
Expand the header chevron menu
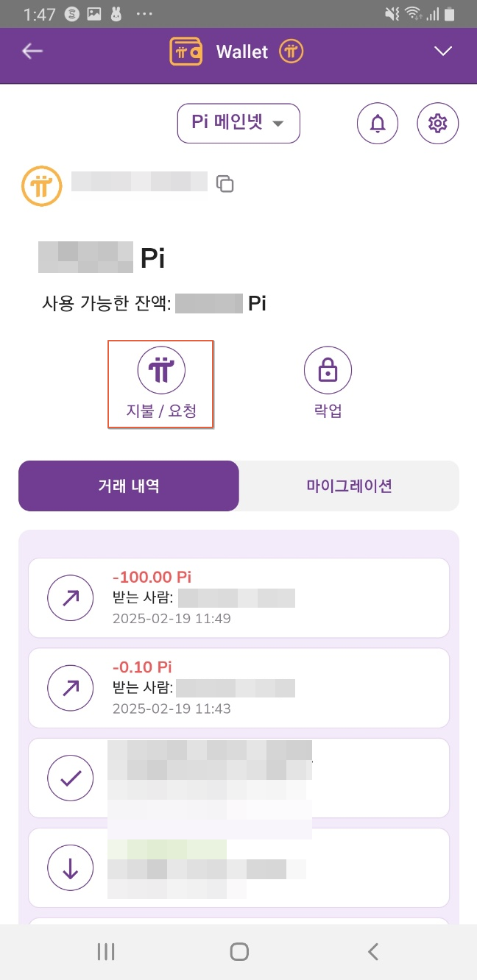(x=443, y=52)
